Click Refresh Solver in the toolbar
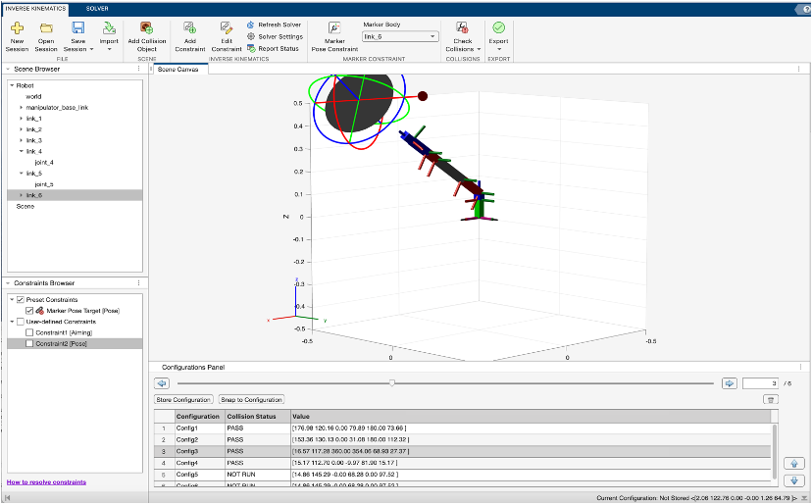Screen dimensions: 812x504 coord(279,24)
